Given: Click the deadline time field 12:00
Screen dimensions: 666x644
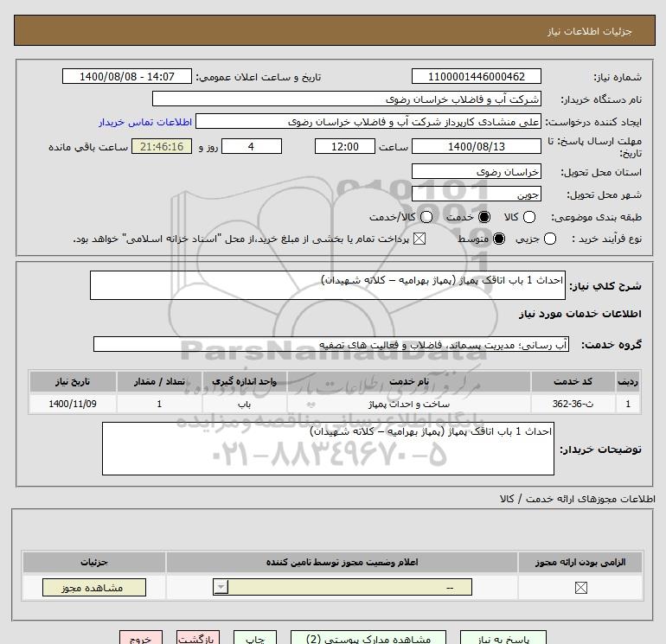Looking at the screenshot, I should (x=345, y=146).
